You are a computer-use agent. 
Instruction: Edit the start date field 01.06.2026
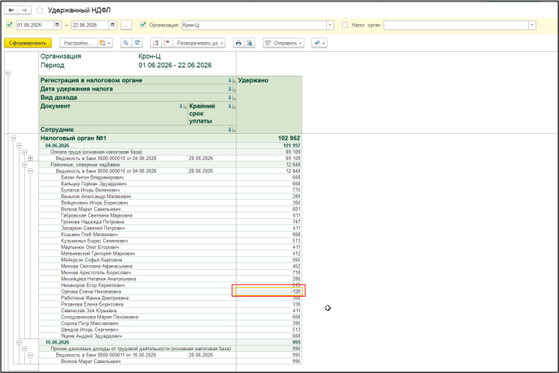tap(34, 25)
